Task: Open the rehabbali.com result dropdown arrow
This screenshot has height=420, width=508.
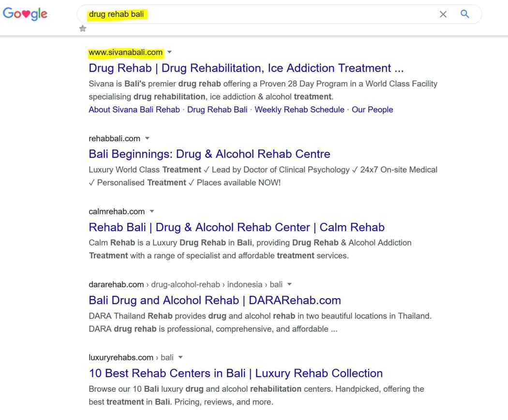Action: [x=147, y=138]
